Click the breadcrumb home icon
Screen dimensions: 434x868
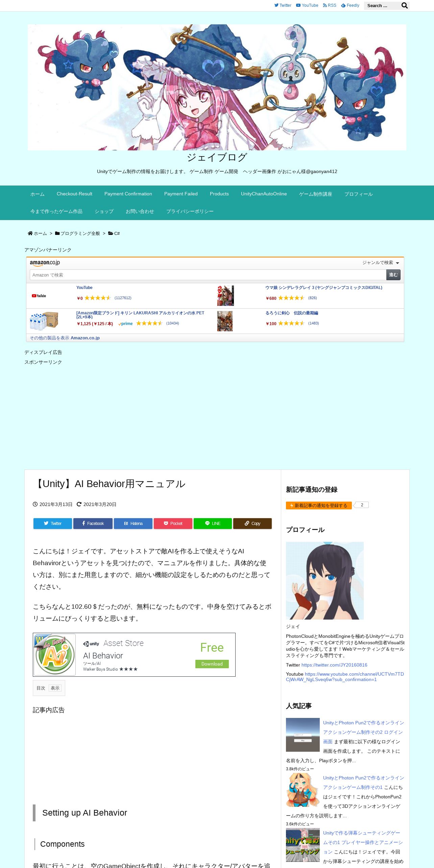(x=30, y=233)
